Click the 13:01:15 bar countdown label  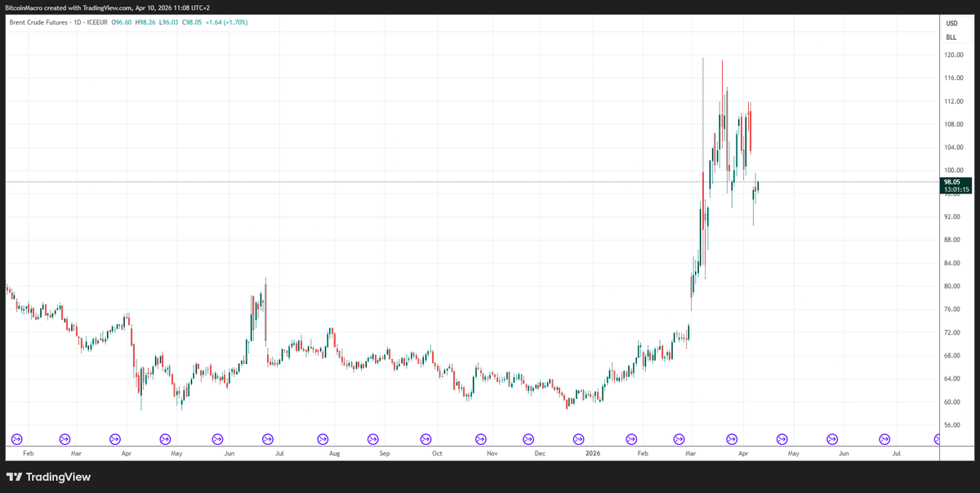(956, 189)
